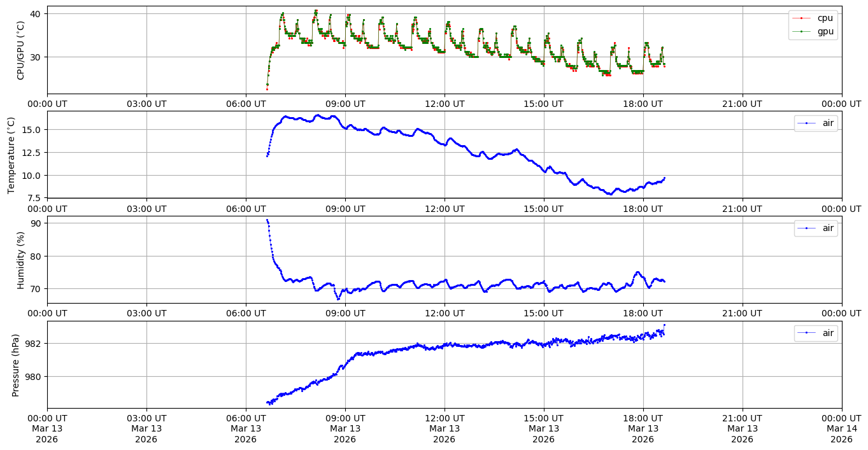Click the 7.5 tick on Temperature axis
Screen dimensions: 868x450
click(x=33, y=198)
